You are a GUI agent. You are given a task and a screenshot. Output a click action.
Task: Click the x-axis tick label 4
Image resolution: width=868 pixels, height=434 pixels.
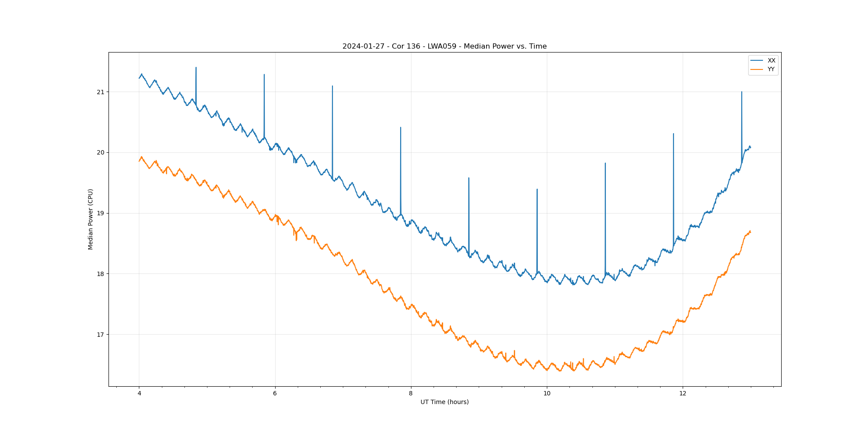point(139,394)
